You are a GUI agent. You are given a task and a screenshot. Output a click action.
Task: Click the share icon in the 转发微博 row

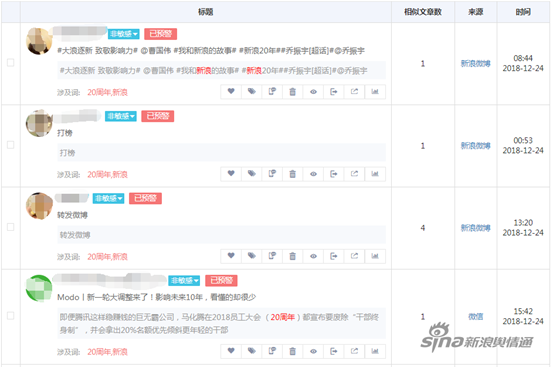(x=354, y=256)
